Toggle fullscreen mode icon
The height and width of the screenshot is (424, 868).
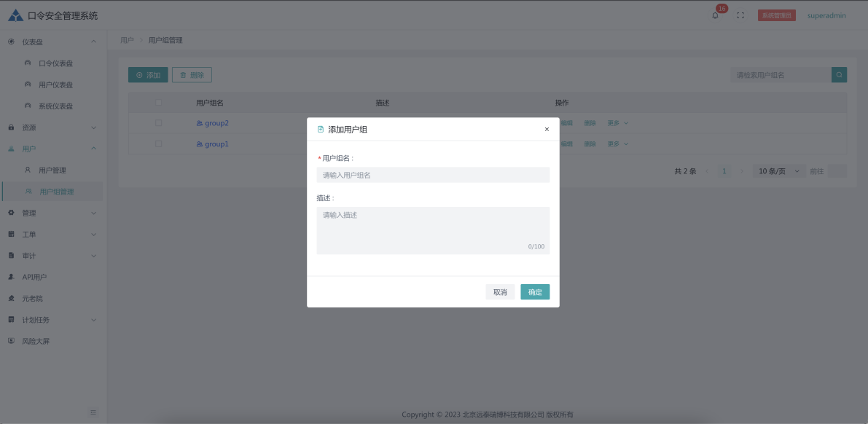pos(740,15)
